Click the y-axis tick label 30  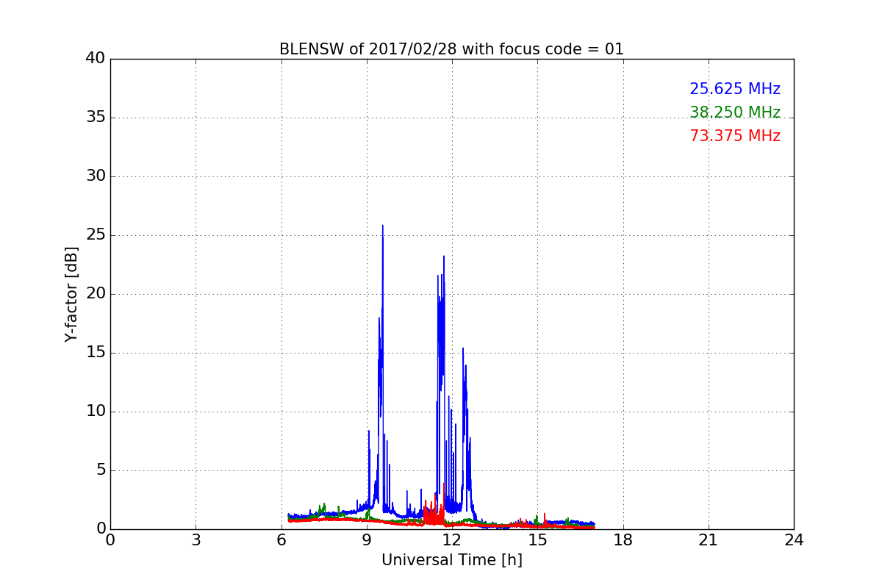pos(96,176)
